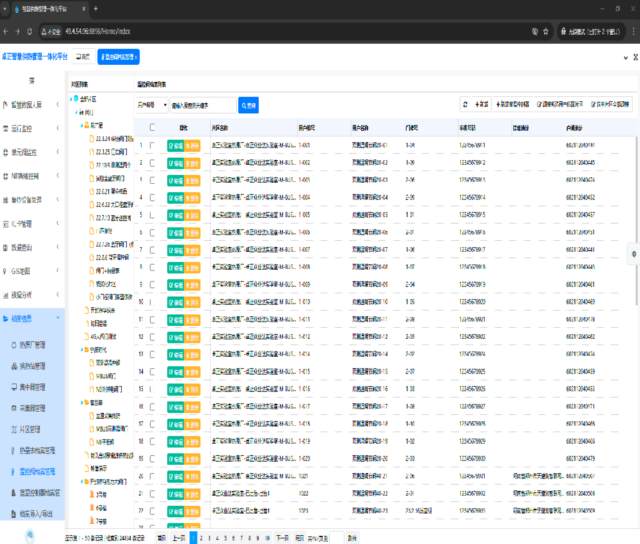Toggle the select-all checkbox in table header
This screenshot has height=544, width=640.
tap(152, 127)
